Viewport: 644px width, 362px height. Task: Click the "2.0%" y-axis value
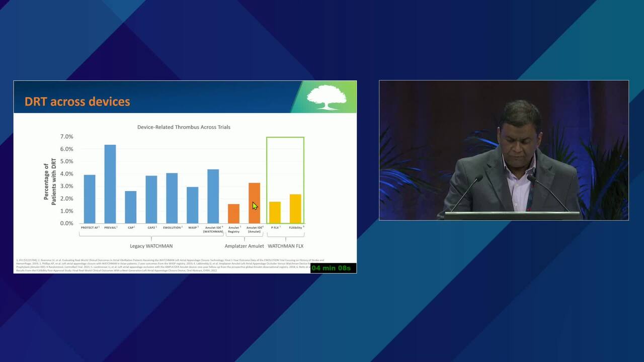(67, 199)
